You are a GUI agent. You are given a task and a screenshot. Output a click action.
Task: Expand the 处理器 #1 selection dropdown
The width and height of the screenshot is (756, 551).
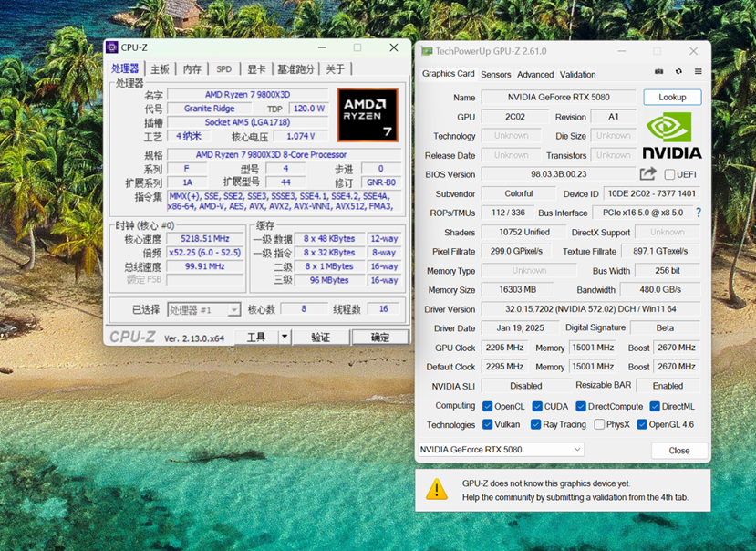point(233,310)
